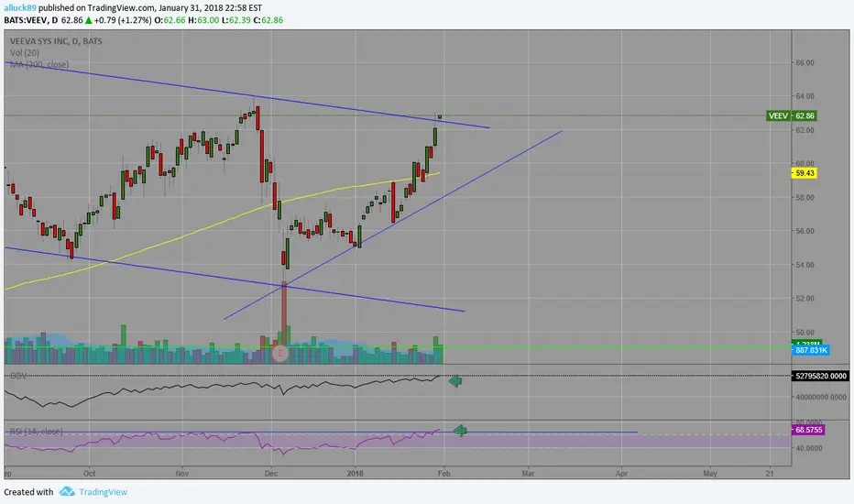Click the TradingView link at bottom
The width and height of the screenshot is (854, 504).
103,492
